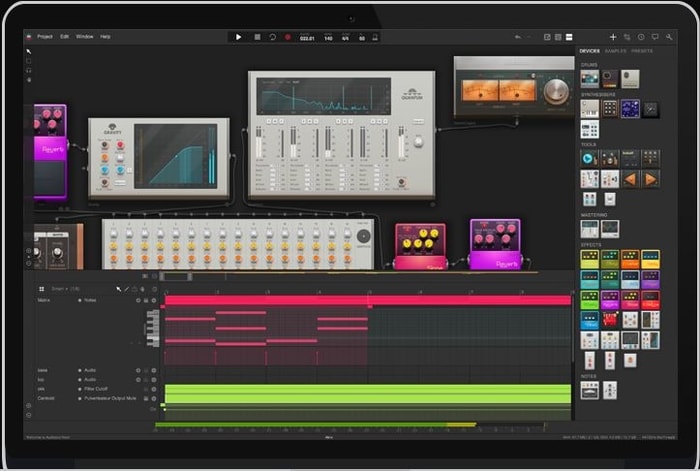Turn the white knob on the Quantum device
Viewport: 700px width, 471px height.
418,142
